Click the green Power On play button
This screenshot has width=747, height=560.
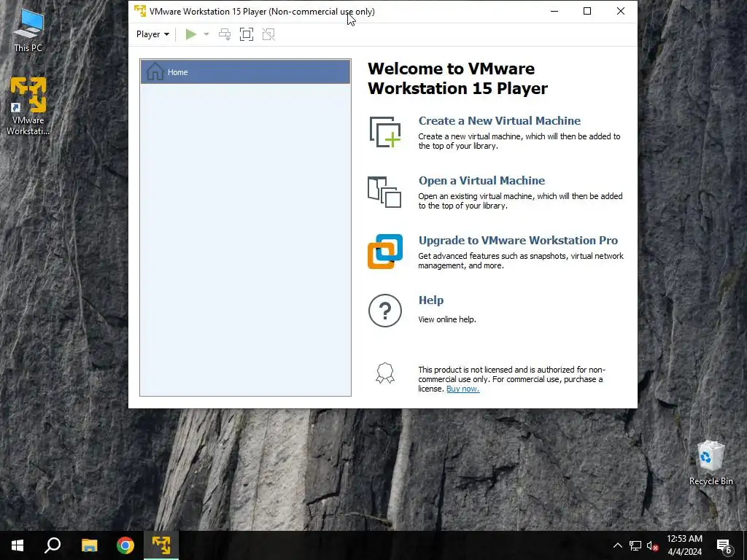tap(191, 34)
